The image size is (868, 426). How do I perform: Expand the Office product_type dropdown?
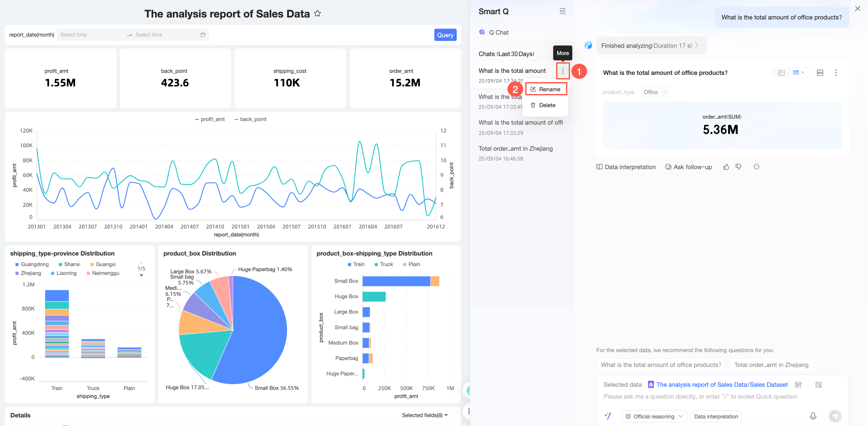[655, 92]
